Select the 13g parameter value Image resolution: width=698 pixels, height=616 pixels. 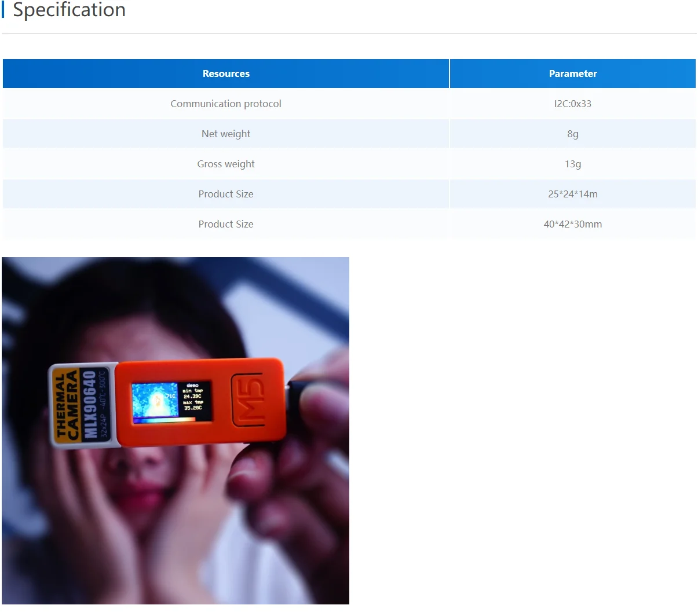point(572,164)
